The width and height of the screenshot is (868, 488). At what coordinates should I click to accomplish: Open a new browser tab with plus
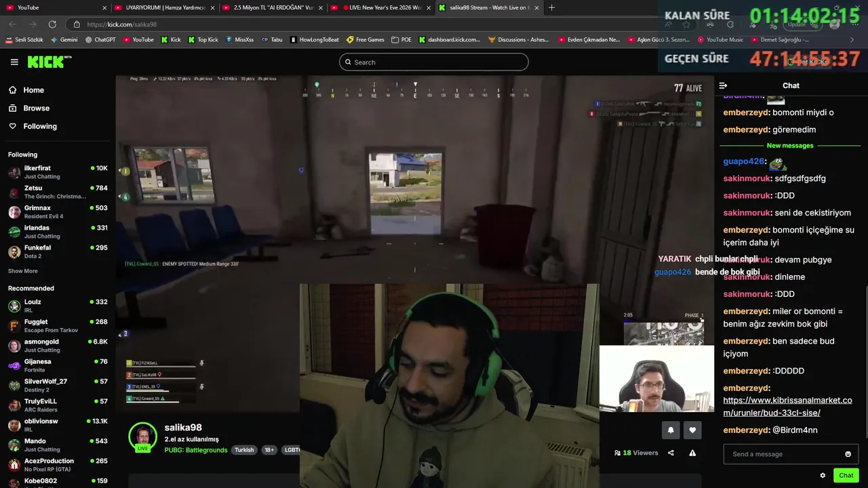[x=551, y=7]
